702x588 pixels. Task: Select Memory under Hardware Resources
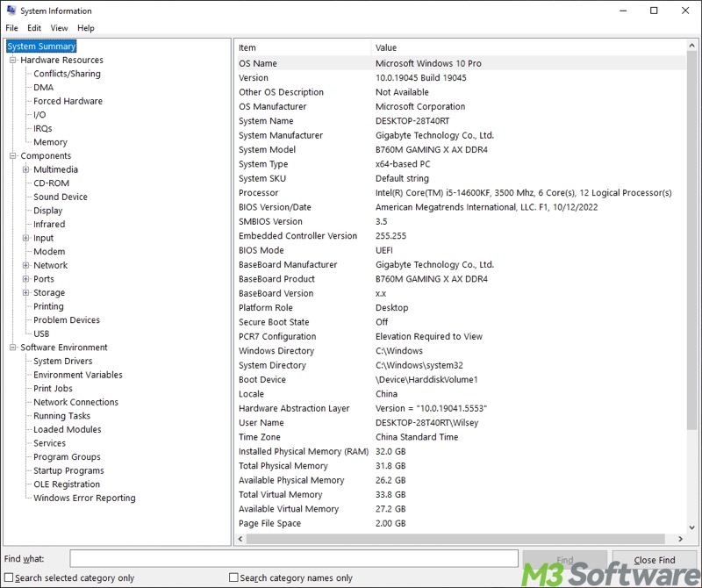coord(50,142)
